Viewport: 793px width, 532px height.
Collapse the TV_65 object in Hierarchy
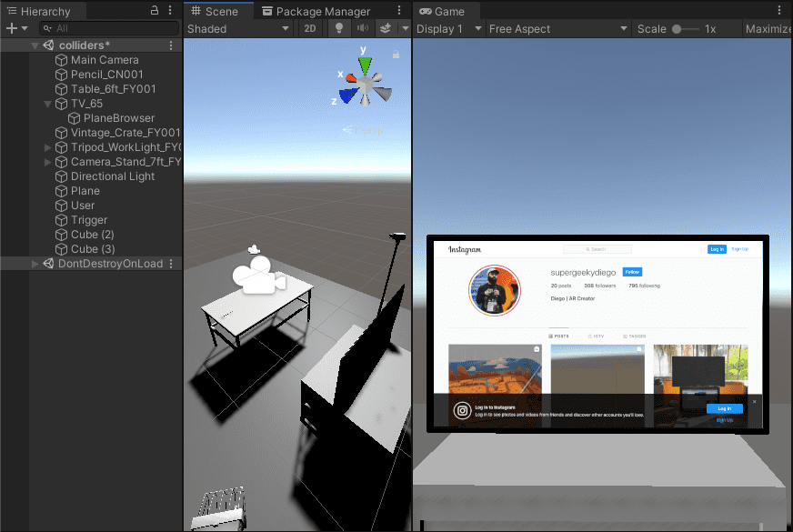48,104
